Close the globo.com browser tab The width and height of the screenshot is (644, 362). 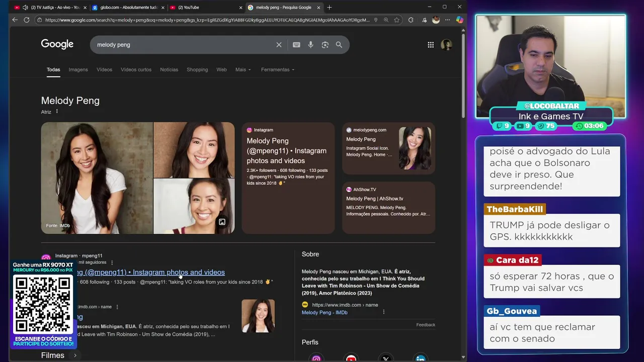pos(163,8)
